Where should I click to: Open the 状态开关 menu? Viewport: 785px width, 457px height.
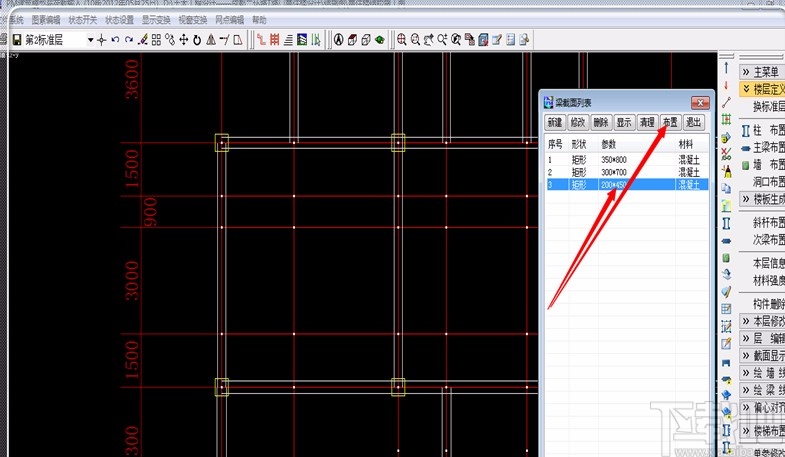click(x=84, y=19)
